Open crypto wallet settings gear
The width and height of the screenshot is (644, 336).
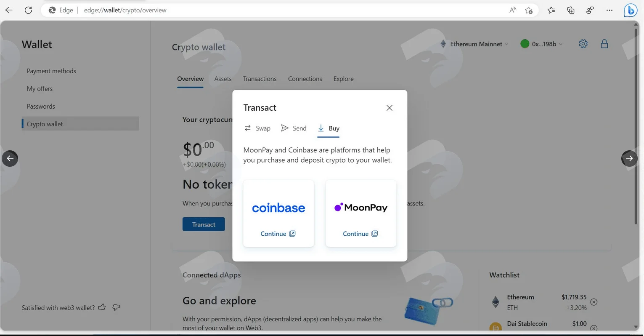click(x=583, y=44)
